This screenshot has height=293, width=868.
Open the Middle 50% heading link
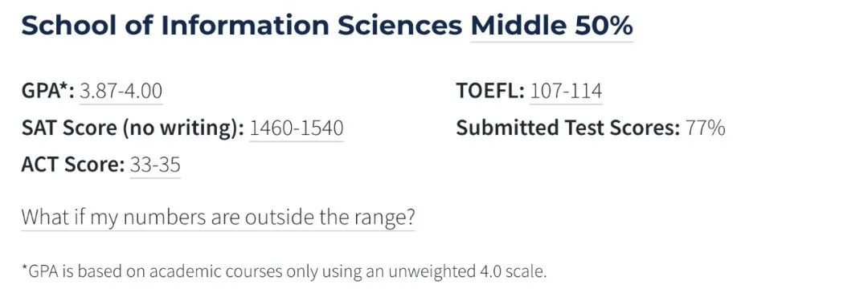click(551, 26)
